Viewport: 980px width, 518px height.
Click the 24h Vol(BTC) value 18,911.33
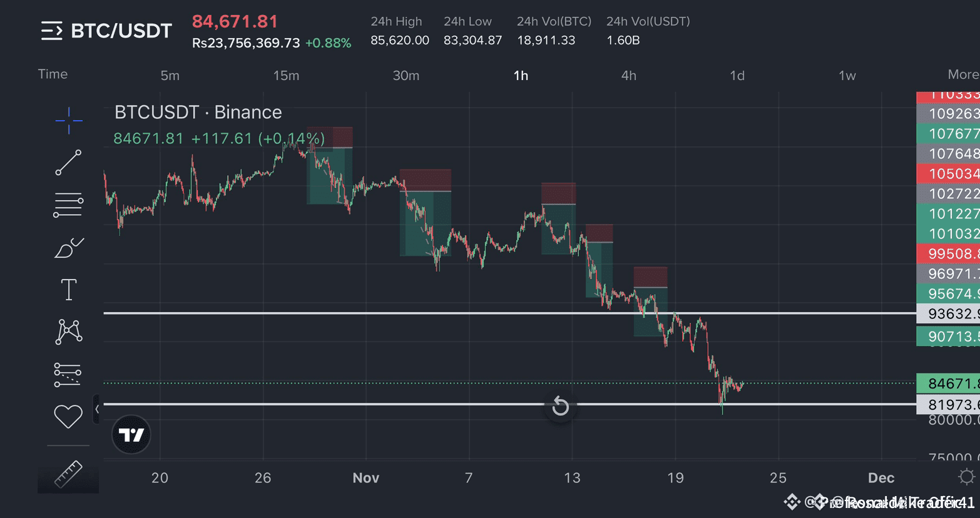click(546, 40)
